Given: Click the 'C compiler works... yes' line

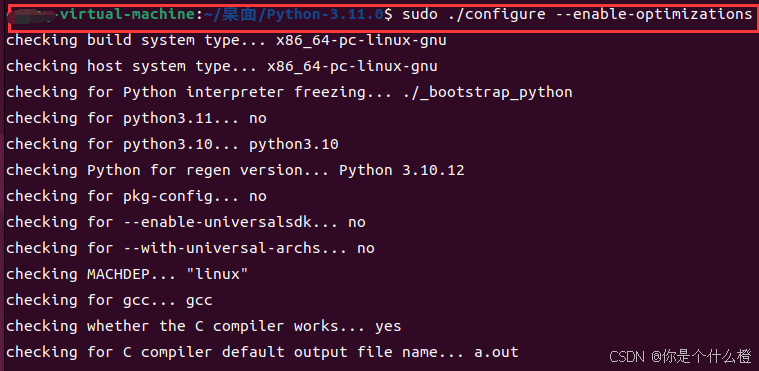Looking at the screenshot, I should point(203,326).
